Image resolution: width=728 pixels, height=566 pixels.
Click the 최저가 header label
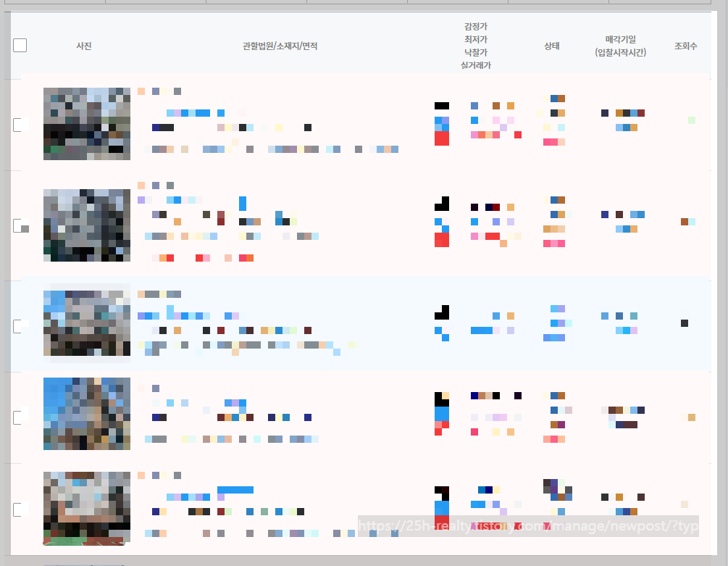click(476, 39)
